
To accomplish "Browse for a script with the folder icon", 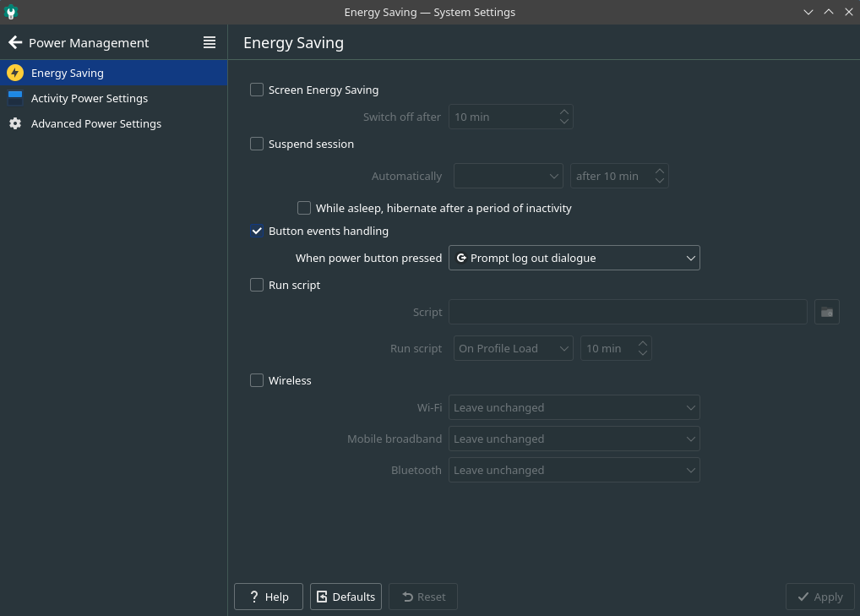I will [x=826, y=312].
